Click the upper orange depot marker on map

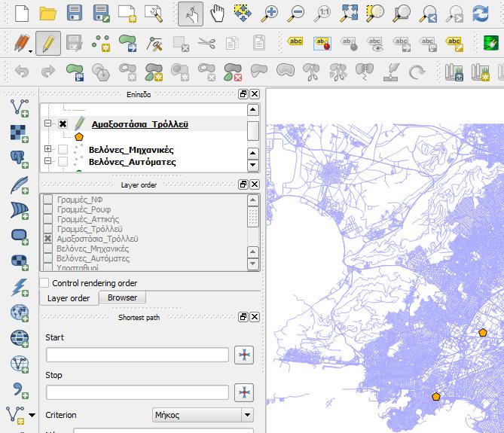point(483,332)
